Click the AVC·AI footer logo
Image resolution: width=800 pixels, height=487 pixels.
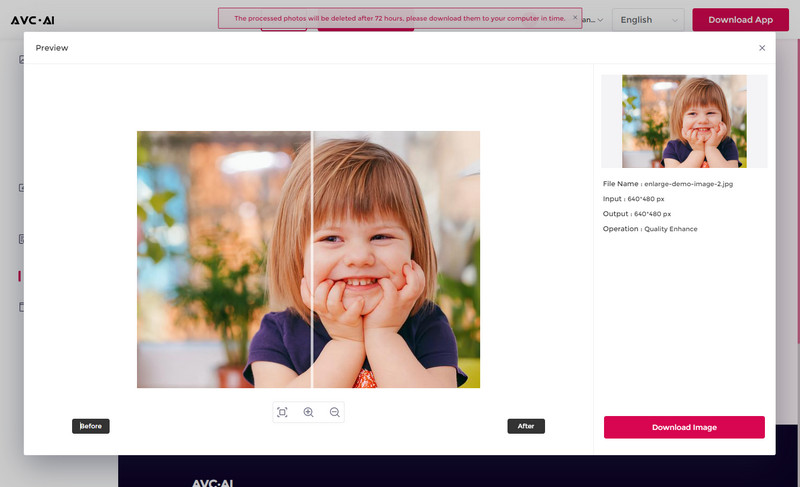click(212, 482)
